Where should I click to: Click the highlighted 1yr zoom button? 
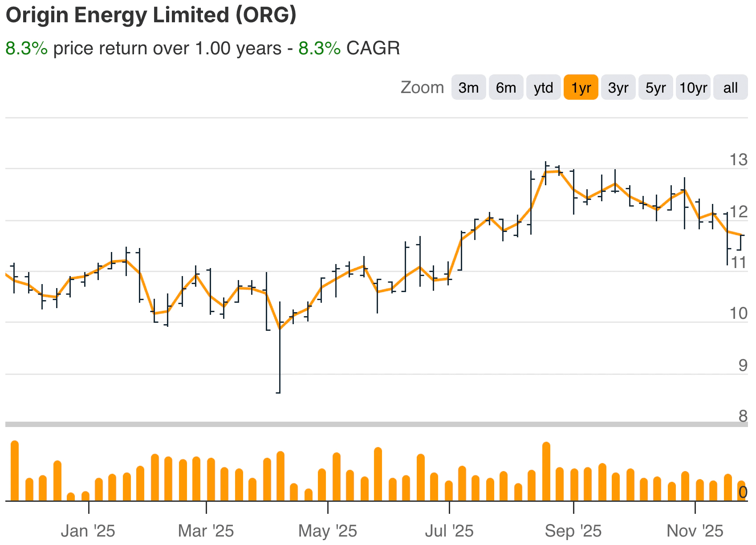pos(581,88)
